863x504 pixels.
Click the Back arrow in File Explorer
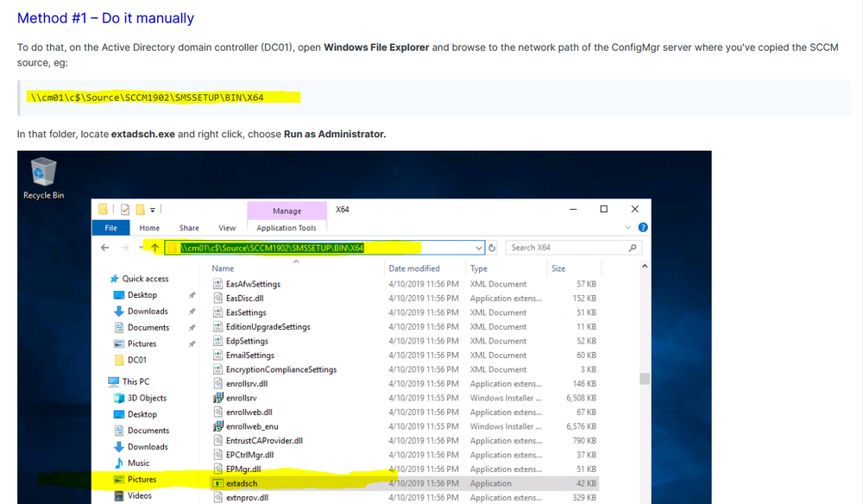[105, 248]
